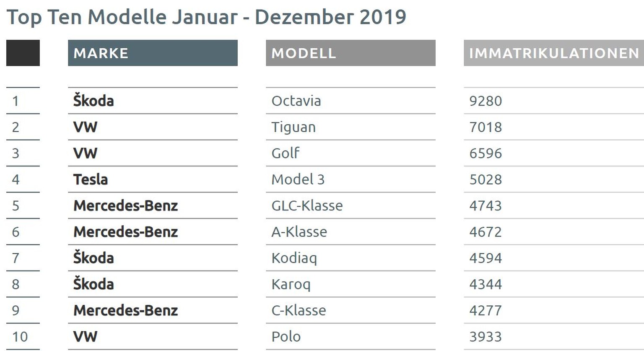Click the registrations value 9280

(x=486, y=101)
